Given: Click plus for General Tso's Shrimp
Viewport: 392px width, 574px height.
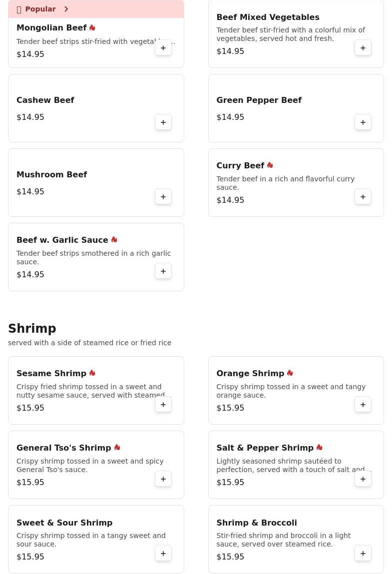Looking at the screenshot, I should (163, 479).
